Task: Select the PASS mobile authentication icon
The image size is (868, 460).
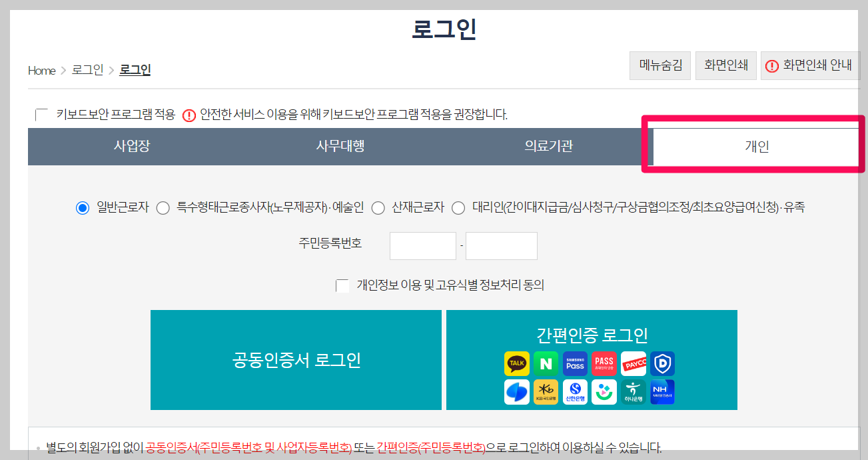Action: click(604, 363)
